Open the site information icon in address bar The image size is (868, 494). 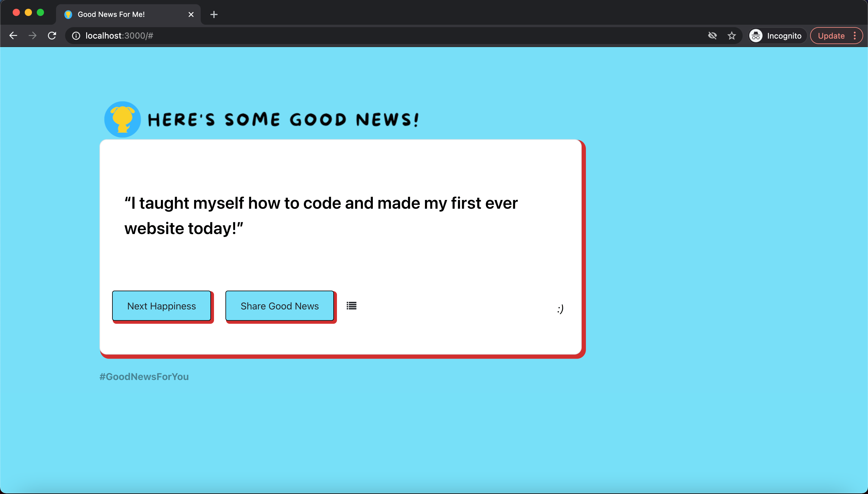tap(75, 35)
